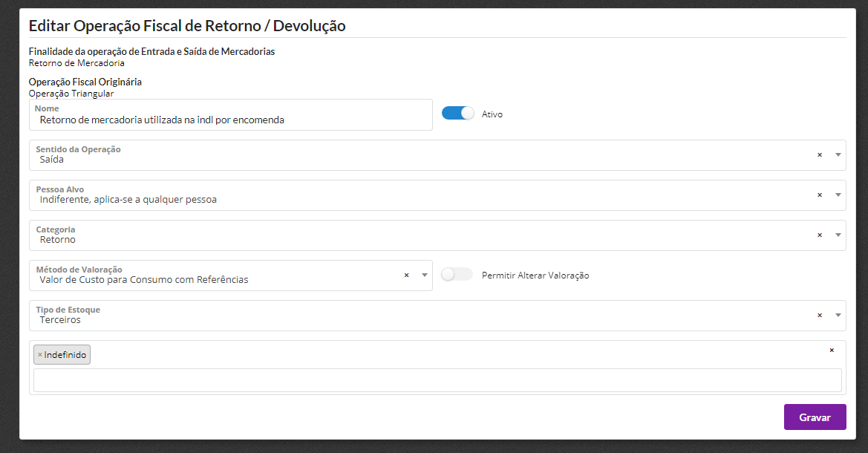This screenshot has height=453, width=868.
Task: Expand Sentido da Operação dropdown arrow
Action: (x=838, y=155)
